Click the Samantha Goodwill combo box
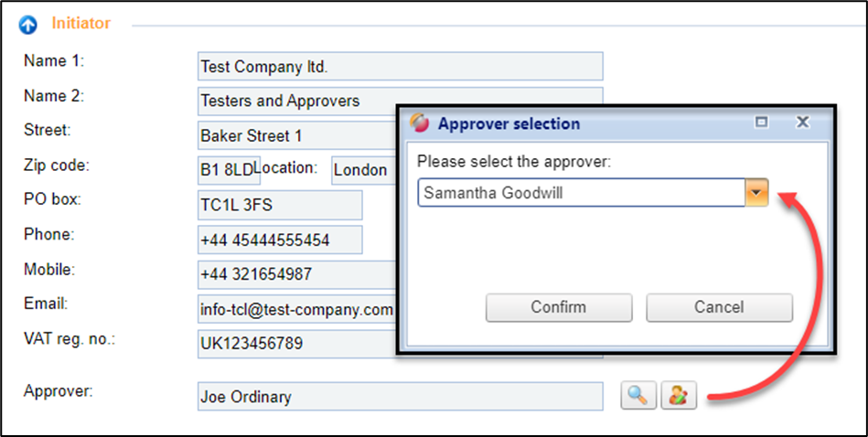868x437 pixels. tap(581, 193)
